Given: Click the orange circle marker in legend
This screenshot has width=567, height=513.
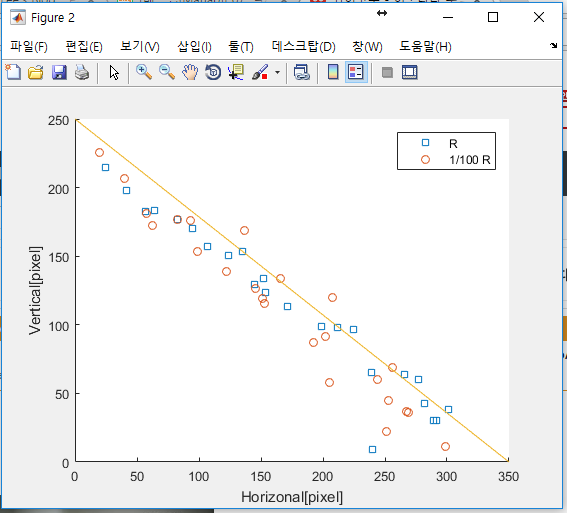Looking at the screenshot, I should click(426, 159).
